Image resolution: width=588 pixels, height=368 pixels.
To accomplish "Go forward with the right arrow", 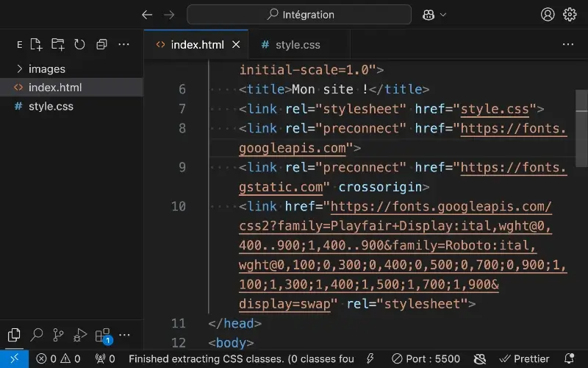I will coord(169,15).
